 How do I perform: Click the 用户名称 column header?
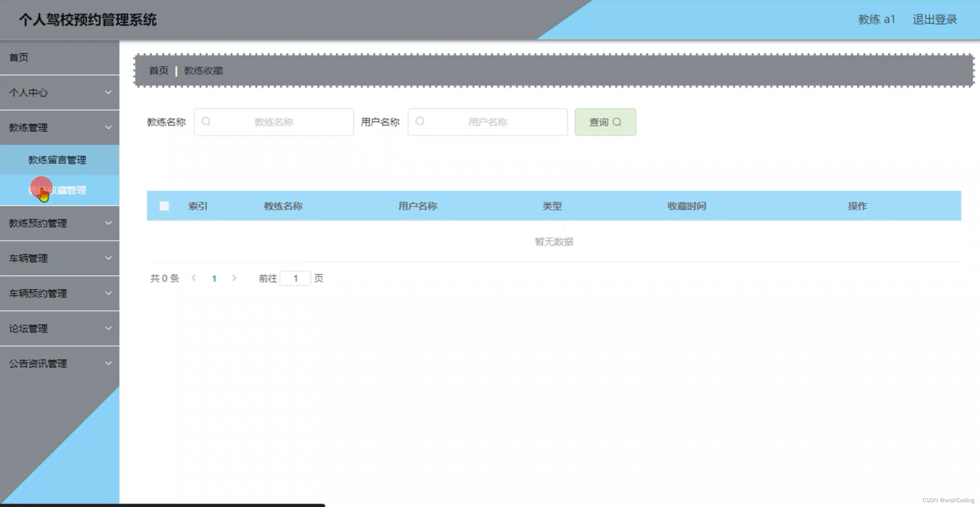[x=418, y=206]
